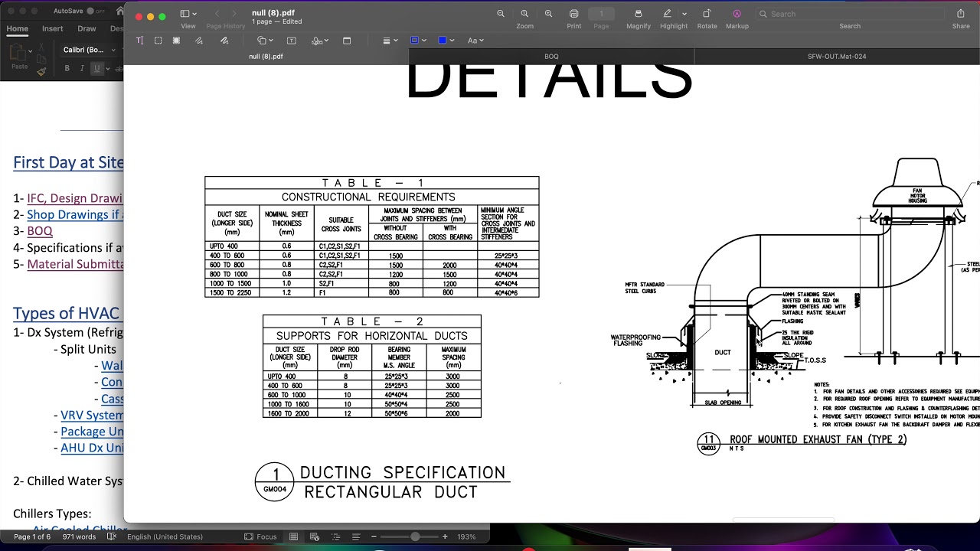Click the Page number field

601,14
